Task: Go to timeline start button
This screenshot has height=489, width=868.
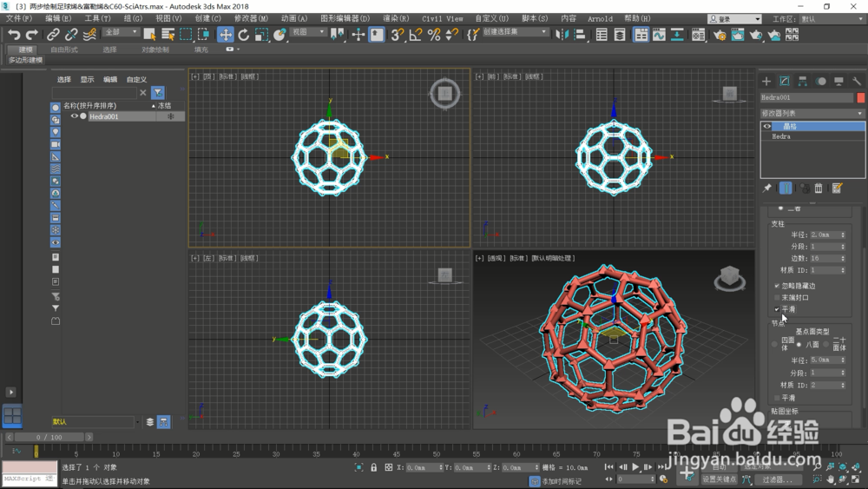Action: point(609,466)
